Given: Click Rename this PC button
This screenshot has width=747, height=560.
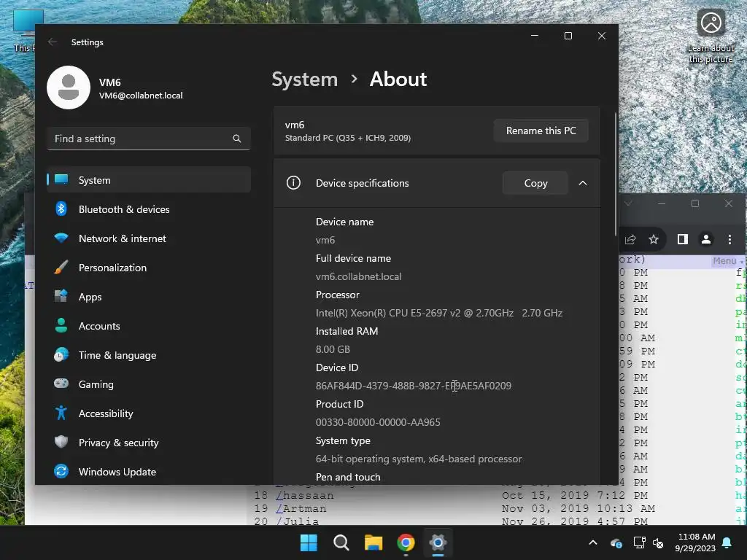Looking at the screenshot, I should coord(541,131).
